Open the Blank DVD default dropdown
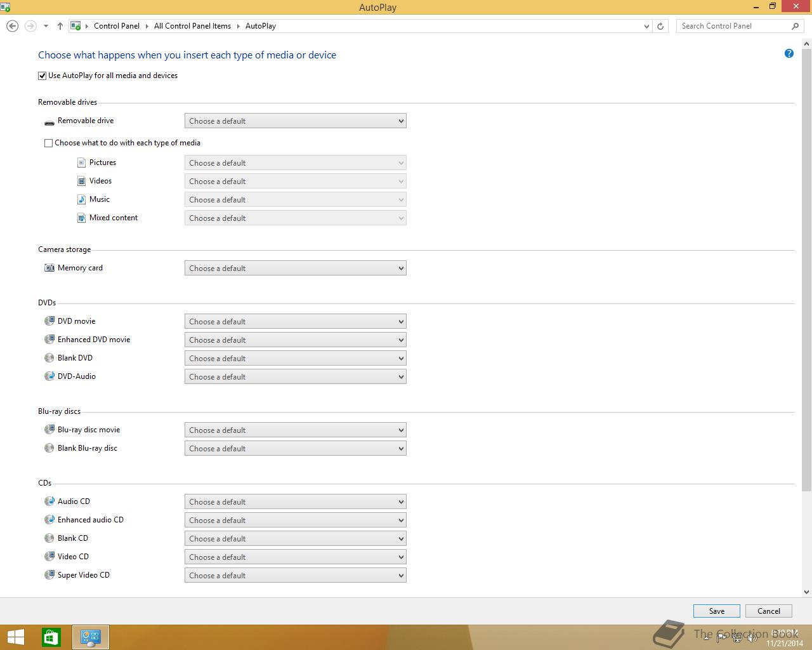This screenshot has width=812, height=650. click(x=296, y=359)
